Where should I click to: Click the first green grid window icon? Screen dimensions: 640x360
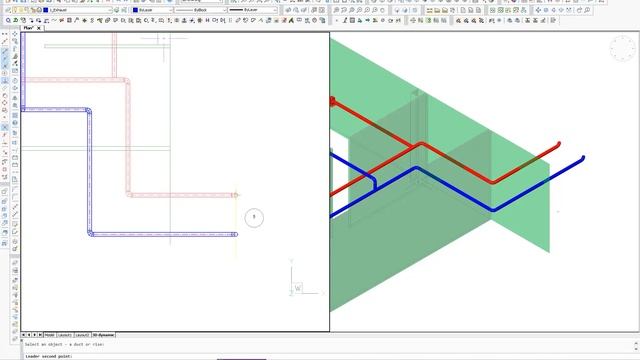coord(493,10)
